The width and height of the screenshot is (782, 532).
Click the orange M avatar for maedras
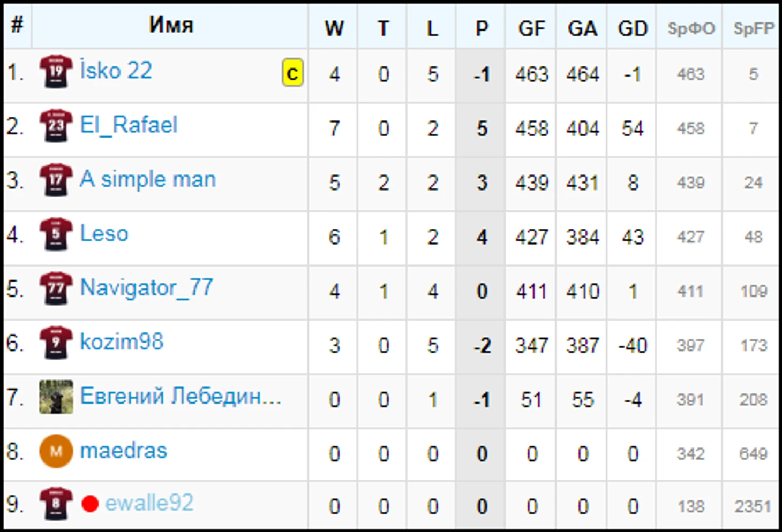pyautogui.click(x=56, y=451)
